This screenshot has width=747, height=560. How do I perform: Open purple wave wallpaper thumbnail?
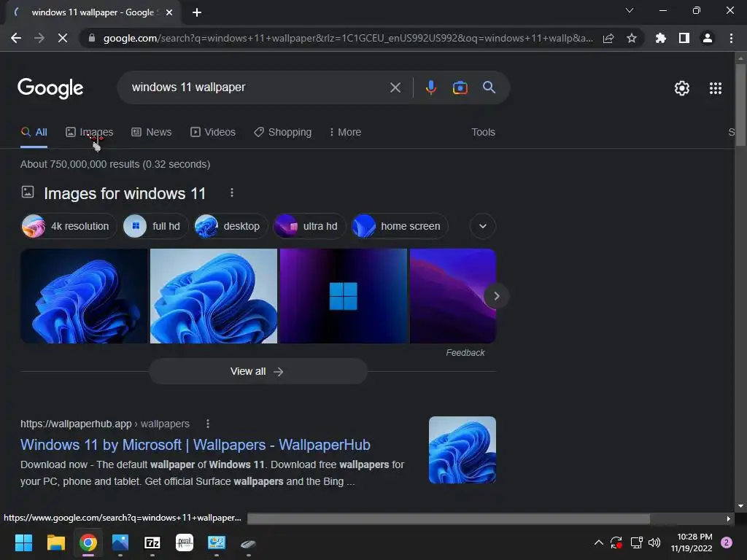click(452, 296)
